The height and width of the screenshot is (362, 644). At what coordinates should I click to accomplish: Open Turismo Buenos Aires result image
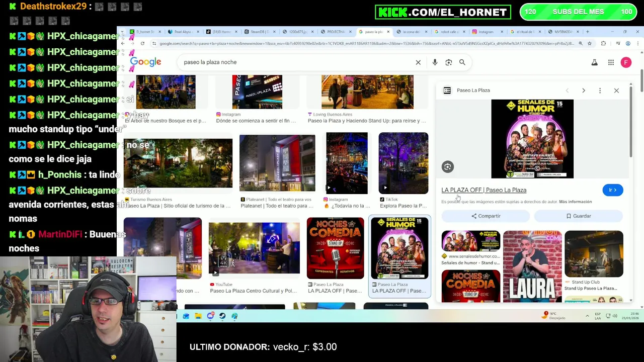pyautogui.click(x=178, y=163)
